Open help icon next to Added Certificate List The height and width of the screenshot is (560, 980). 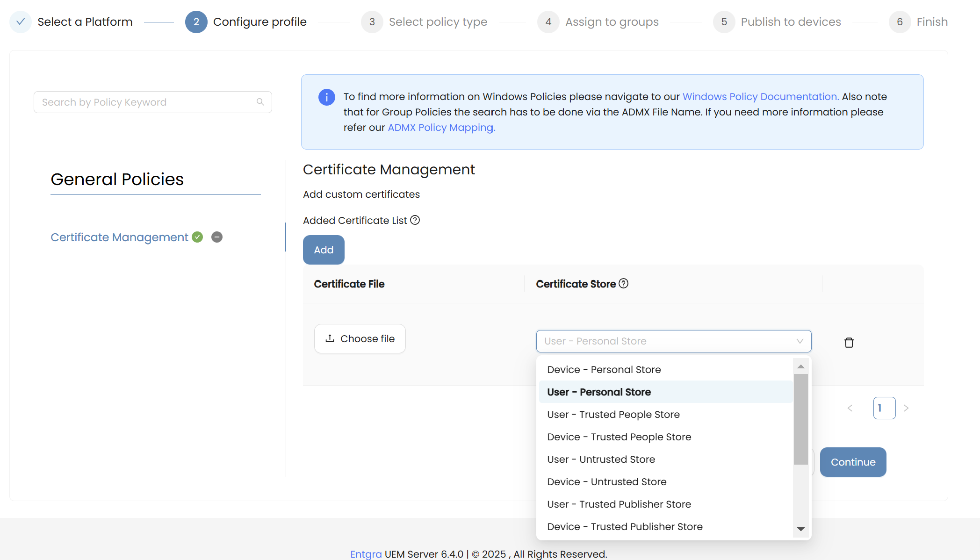point(415,220)
